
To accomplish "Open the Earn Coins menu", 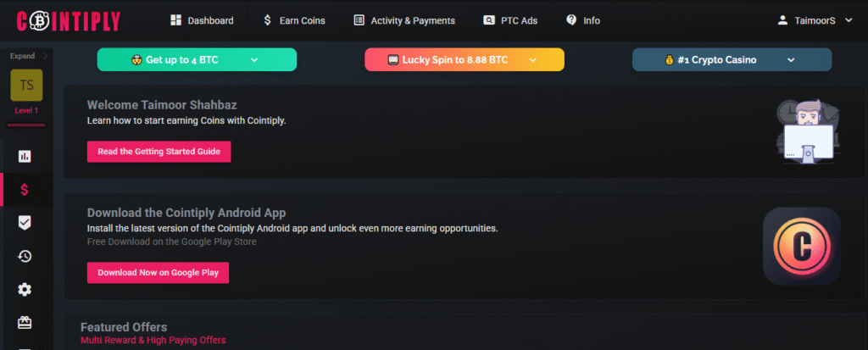I will (x=294, y=20).
